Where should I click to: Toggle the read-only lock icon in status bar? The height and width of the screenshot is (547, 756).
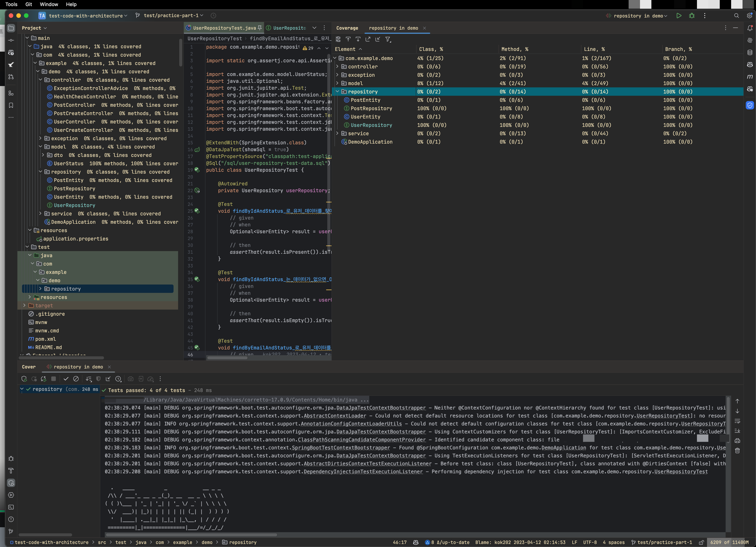point(701,543)
